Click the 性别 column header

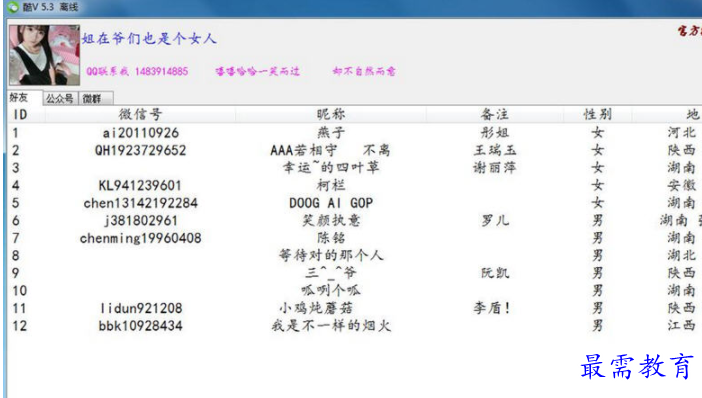[598, 115]
